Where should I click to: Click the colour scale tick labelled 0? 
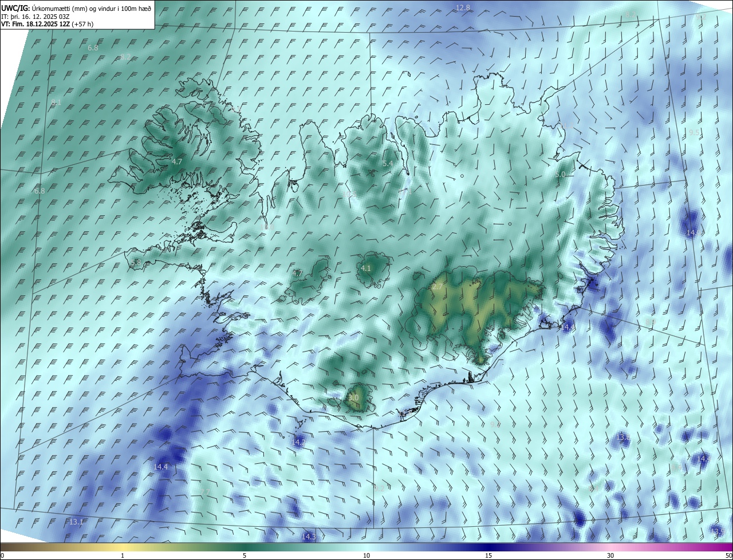click(x=2, y=555)
